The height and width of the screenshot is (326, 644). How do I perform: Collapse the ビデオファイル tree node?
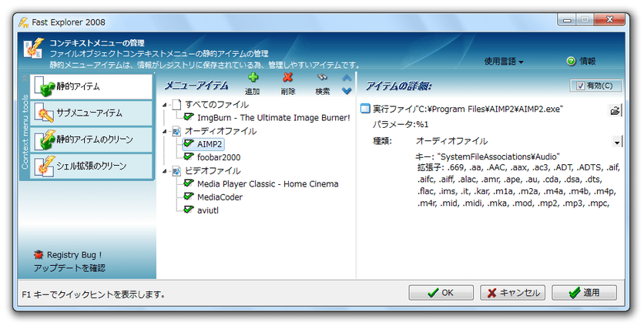point(165,171)
